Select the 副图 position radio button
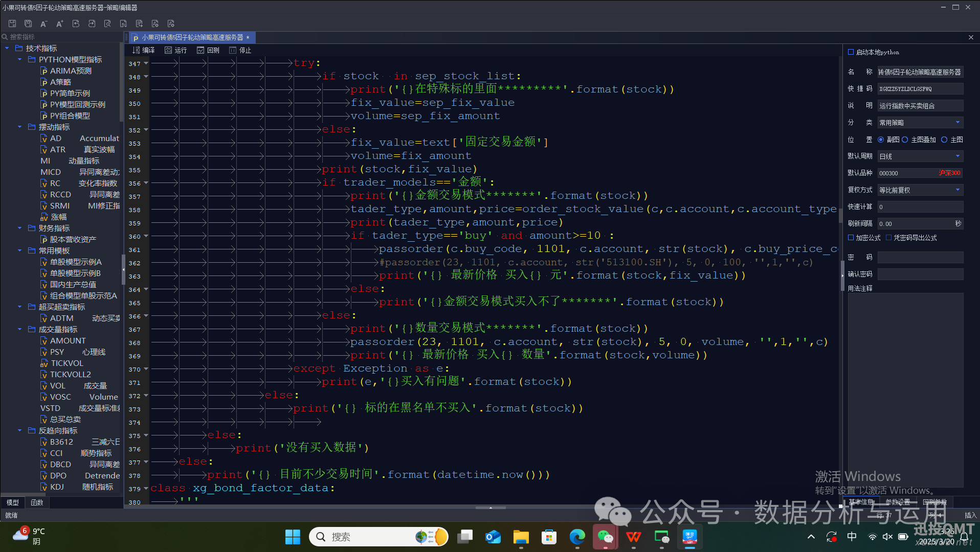The image size is (980, 552). (x=881, y=140)
